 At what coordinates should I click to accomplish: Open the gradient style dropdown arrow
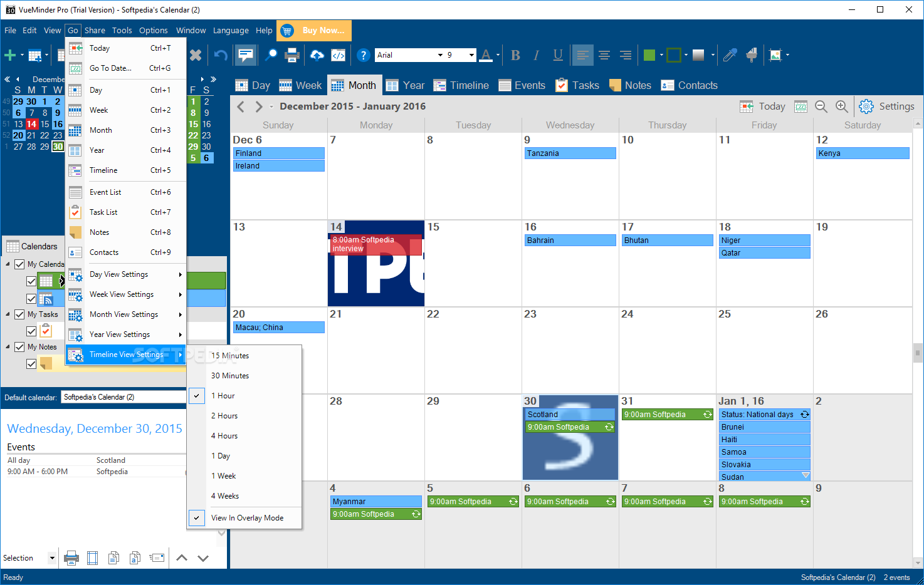click(x=713, y=55)
